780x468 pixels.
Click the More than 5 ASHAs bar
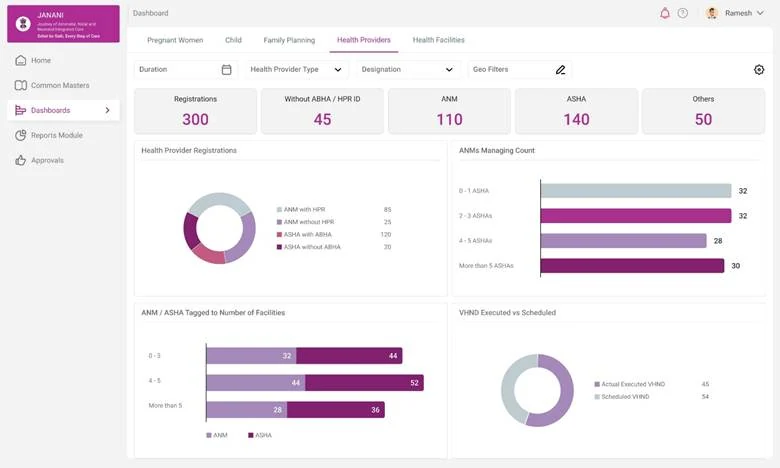pos(632,266)
